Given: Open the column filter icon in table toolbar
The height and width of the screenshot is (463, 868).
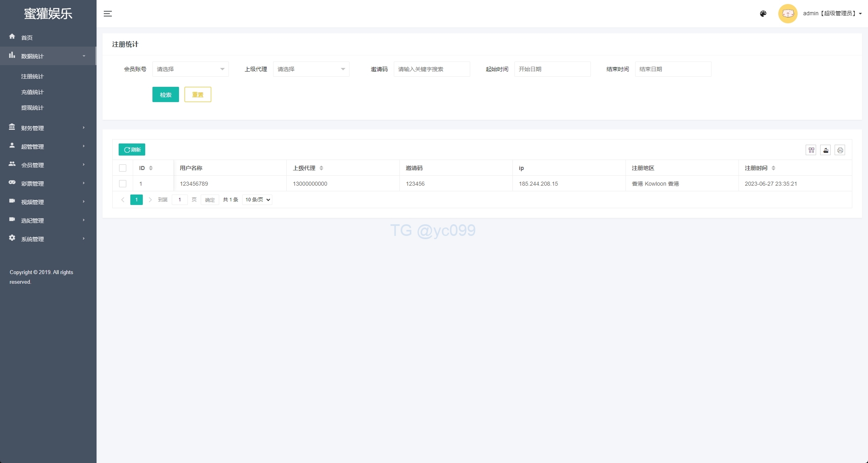Looking at the screenshot, I should pyautogui.click(x=811, y=150).
